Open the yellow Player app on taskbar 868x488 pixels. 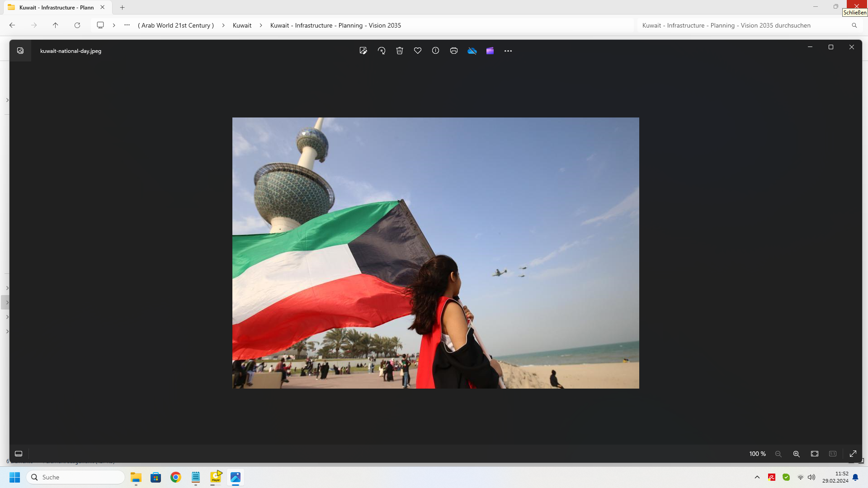[216, 477]
